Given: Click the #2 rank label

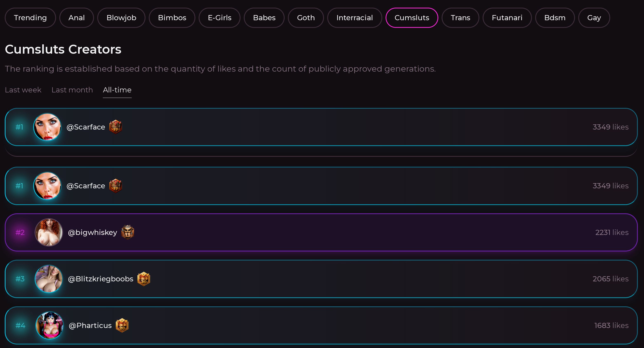Looking at the screenshot, I should pos(20,232).
